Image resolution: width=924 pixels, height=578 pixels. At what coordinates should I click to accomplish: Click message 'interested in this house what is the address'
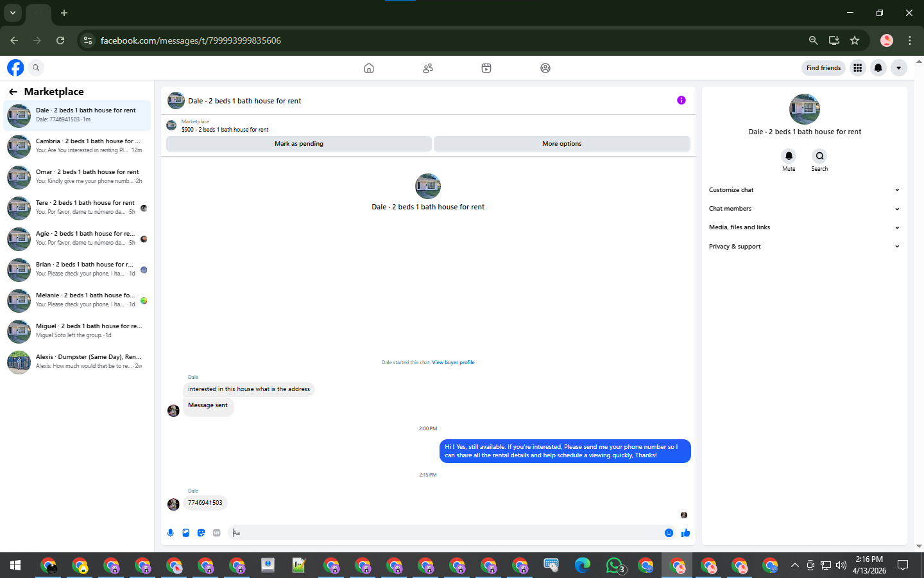[249, 389]
